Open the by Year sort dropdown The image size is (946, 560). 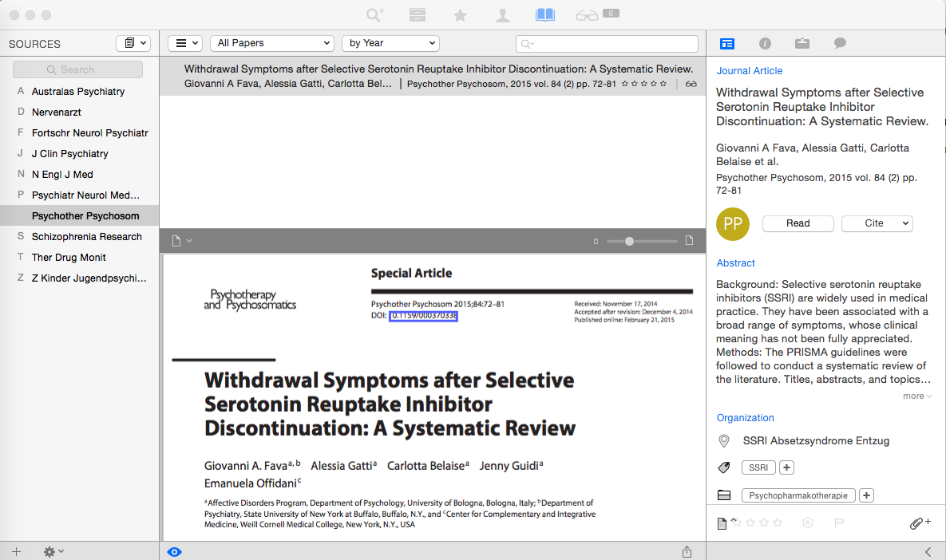click(x=390, y=43)
